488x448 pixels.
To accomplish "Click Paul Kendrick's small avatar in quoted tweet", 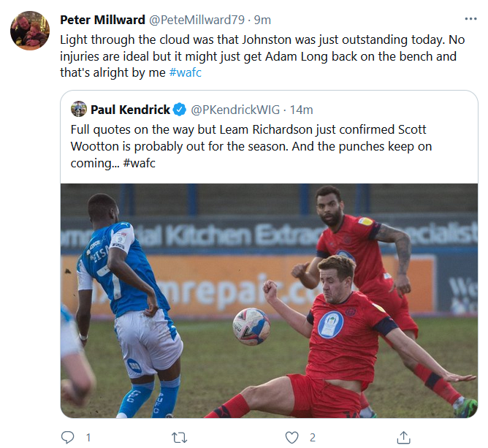I will (x=79, y=110).
